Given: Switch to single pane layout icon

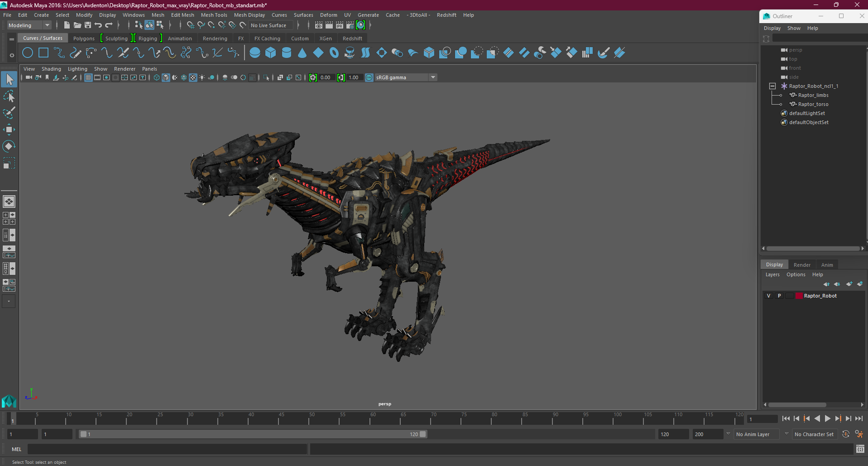Looking at the screenshot, I should pos(9,202).
